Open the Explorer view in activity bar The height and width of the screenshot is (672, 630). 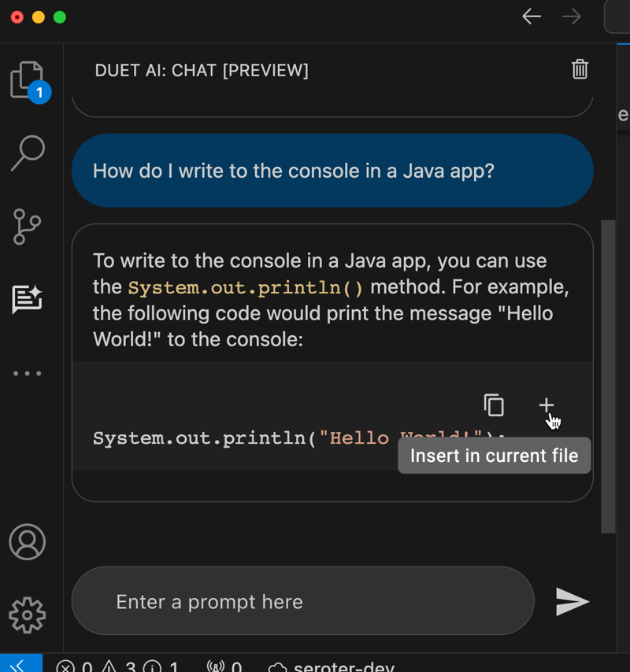point(27,80)
